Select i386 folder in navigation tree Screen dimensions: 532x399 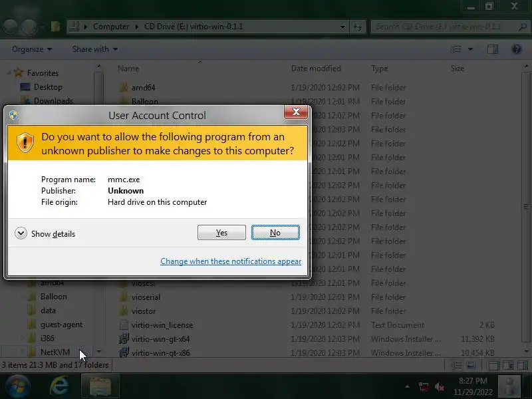tap(47, 338)
